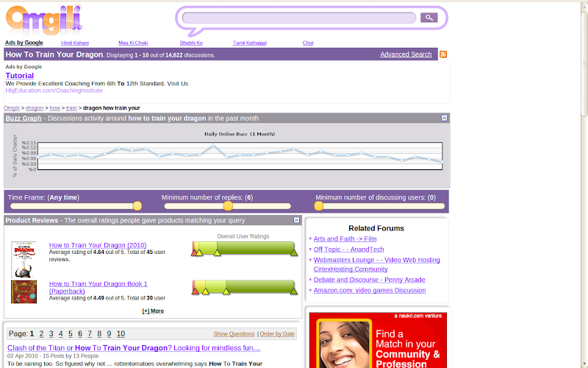Screen dimensions: 588x368
Task: Click the Omgili logo
Action: coord(44,21)
